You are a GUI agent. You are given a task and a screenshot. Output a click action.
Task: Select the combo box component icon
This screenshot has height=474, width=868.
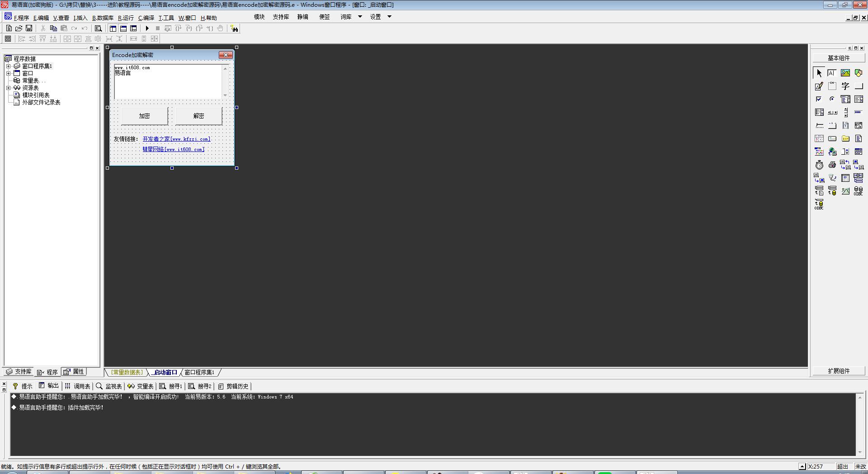coord(845,99)
